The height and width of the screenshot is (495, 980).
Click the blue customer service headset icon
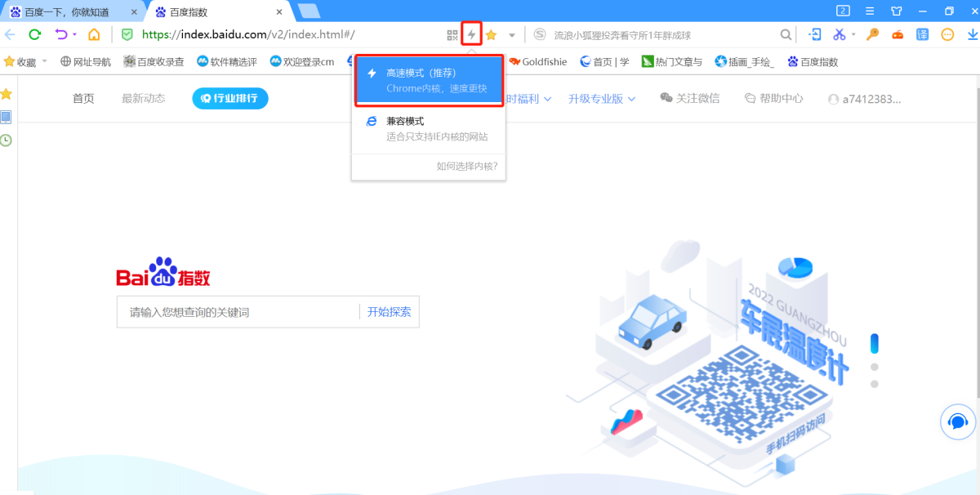[957, 422]
